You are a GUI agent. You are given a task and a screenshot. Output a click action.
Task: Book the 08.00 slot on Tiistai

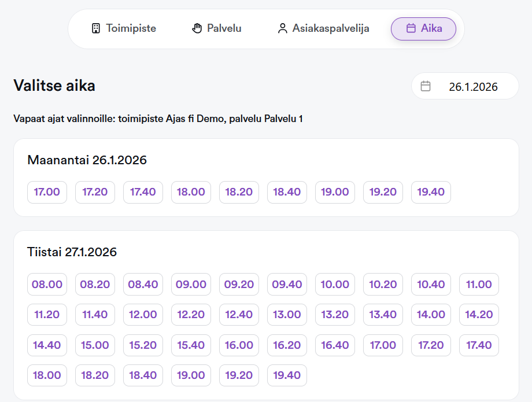47,284
